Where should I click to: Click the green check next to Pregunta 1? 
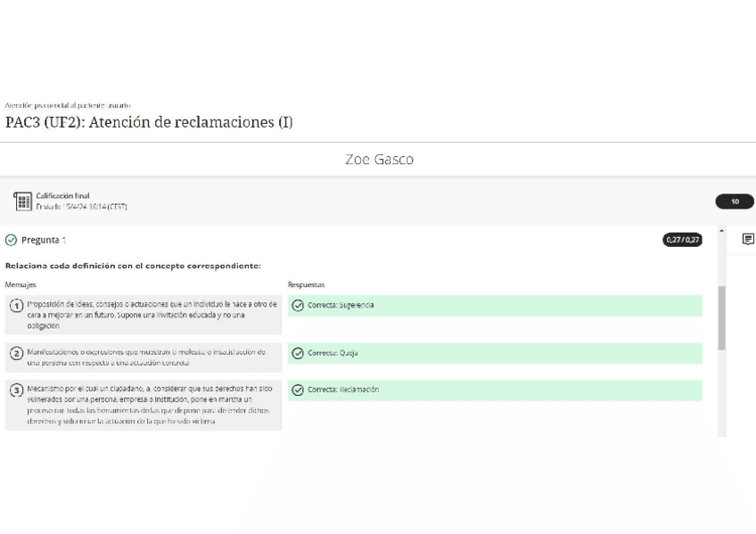[11, 240]
